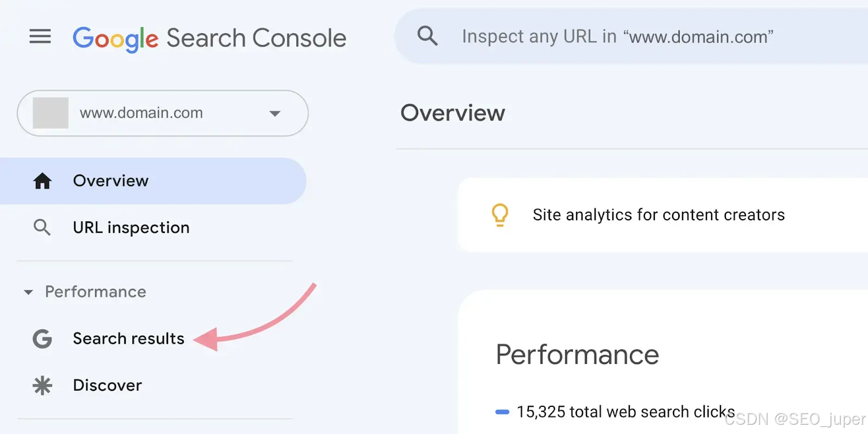Open Search results report
868x434 pixels.
pyautogui.click(x=129, y=339)
